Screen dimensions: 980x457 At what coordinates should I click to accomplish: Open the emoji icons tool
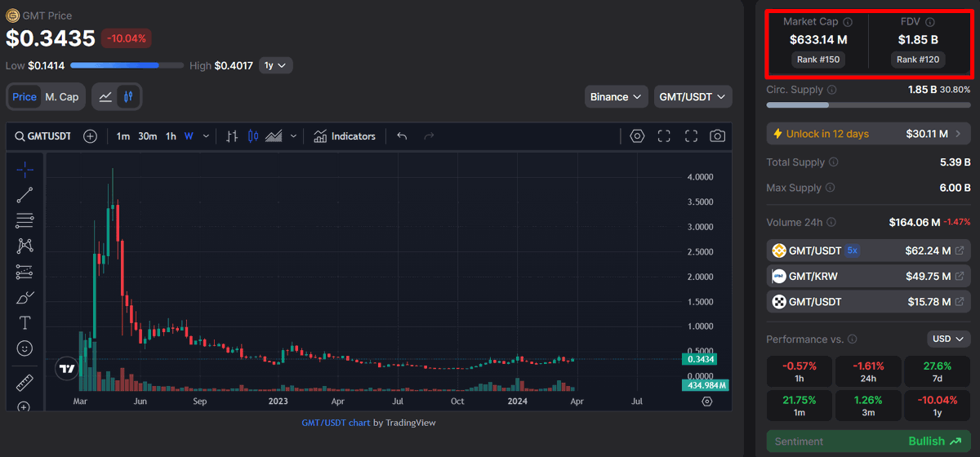24,348
